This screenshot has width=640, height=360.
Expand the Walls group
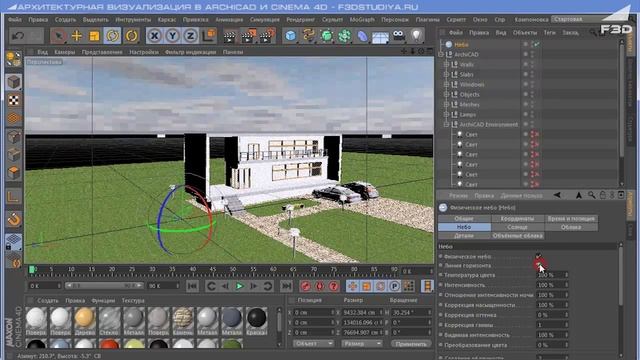(x=447, y=64)
